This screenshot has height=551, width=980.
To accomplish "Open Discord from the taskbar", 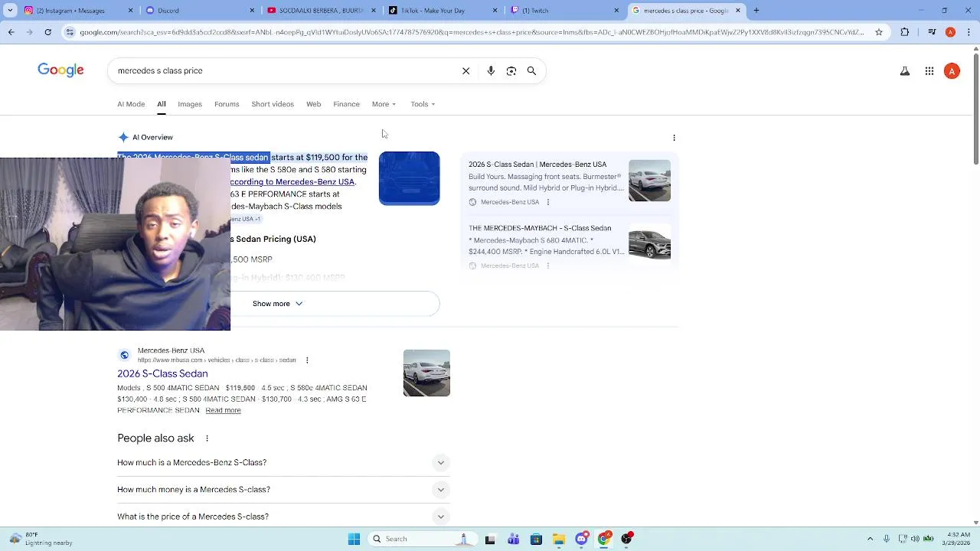I will (581, 539).
